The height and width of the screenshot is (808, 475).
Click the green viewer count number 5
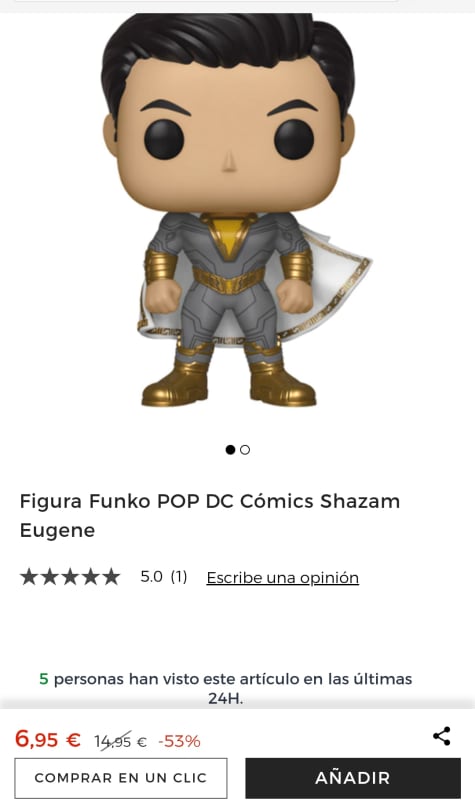(44, 679)
